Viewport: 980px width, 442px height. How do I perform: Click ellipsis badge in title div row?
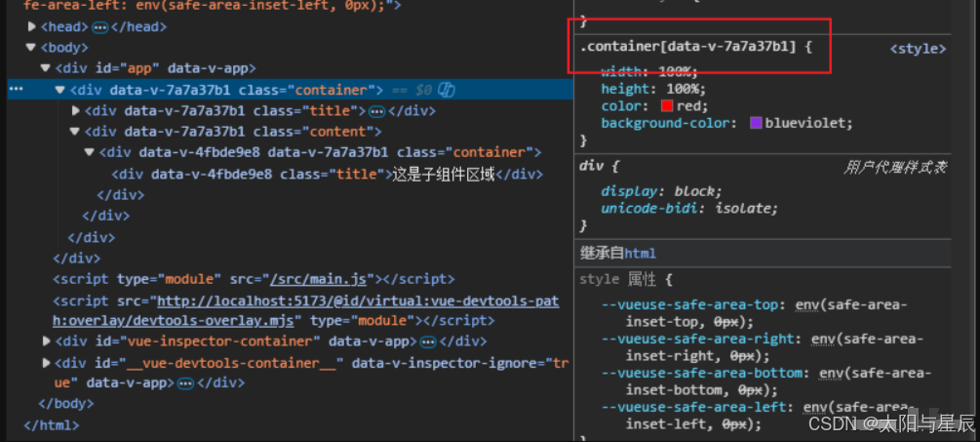376,111
